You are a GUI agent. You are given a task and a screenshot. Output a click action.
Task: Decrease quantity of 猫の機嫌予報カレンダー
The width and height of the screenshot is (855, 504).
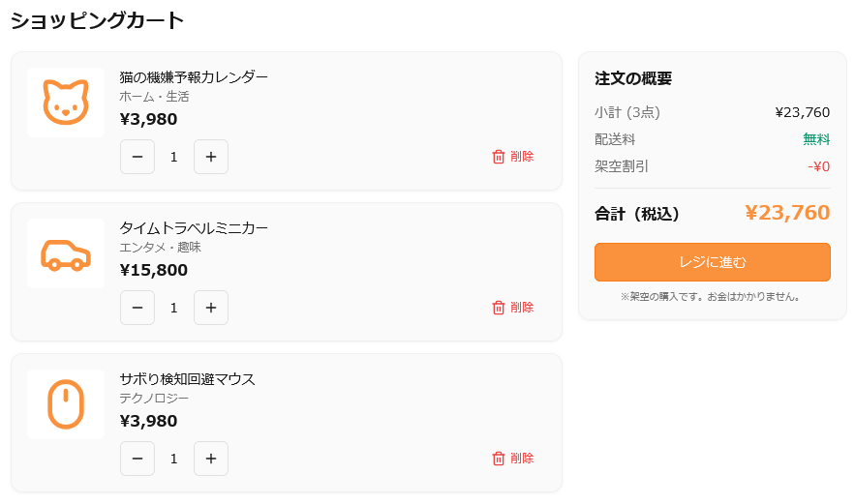click(x=137, y=157)
